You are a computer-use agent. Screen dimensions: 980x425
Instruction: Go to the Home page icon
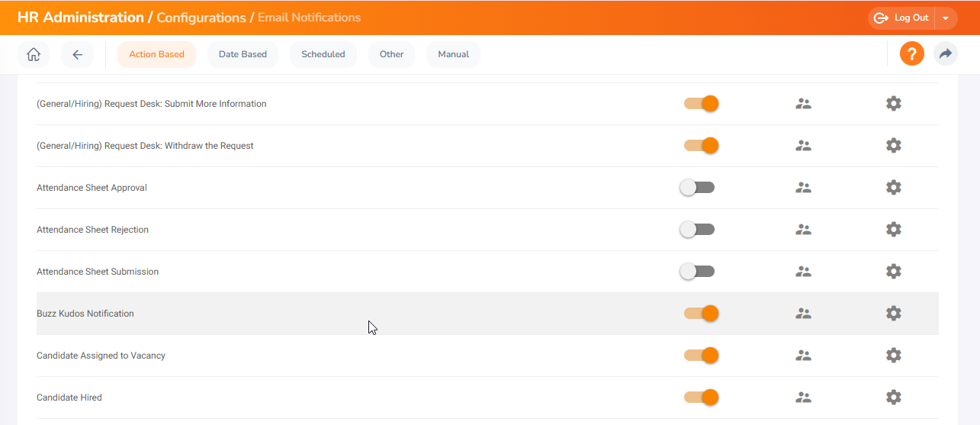(x=33, y=54)
